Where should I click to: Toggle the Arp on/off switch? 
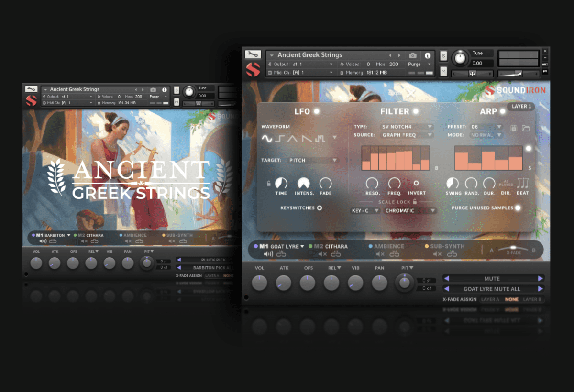[502, 111]
